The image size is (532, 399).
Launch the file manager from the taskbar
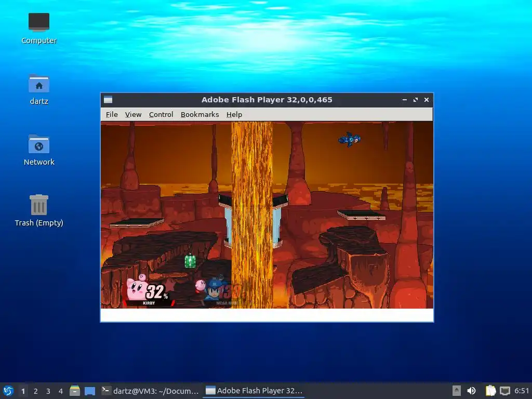(75, 391)
